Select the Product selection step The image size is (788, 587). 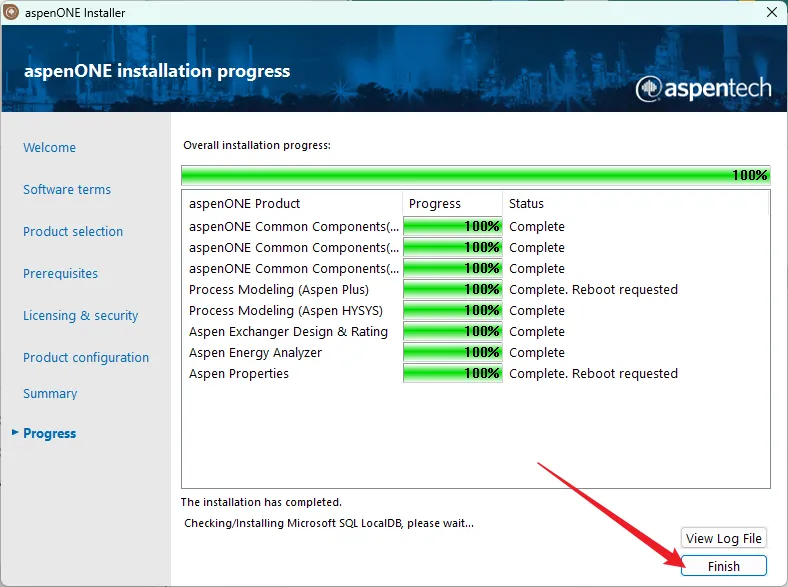pyautogui.click(x=73, y=231)
